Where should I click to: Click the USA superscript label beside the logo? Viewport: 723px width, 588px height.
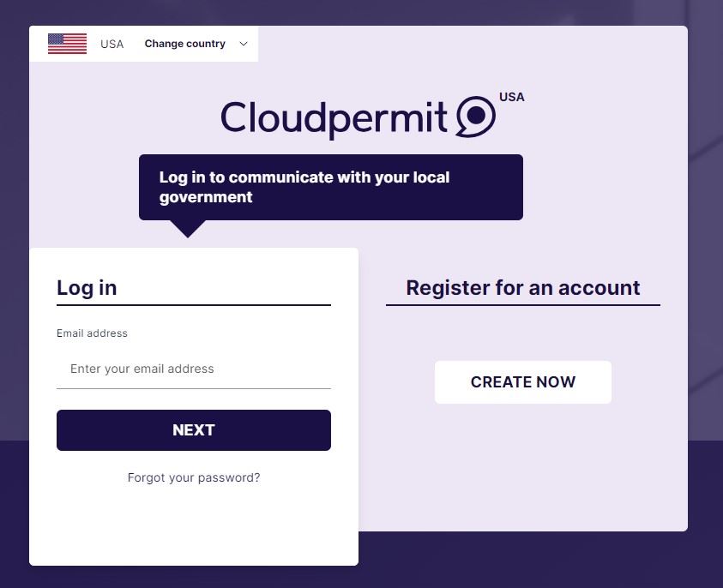point(512,97)
